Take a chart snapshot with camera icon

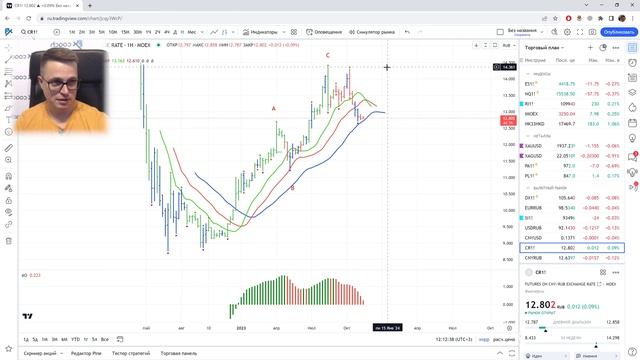coord(592,32)
